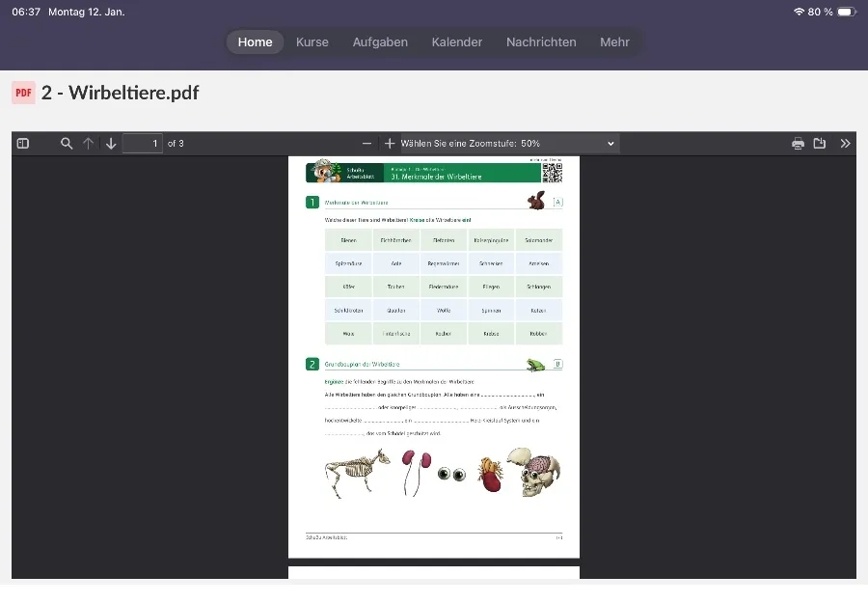Image resolution: width=868 pixels, height=603 pixels.
Task: Open the document search tool
Action: point(67,143)
